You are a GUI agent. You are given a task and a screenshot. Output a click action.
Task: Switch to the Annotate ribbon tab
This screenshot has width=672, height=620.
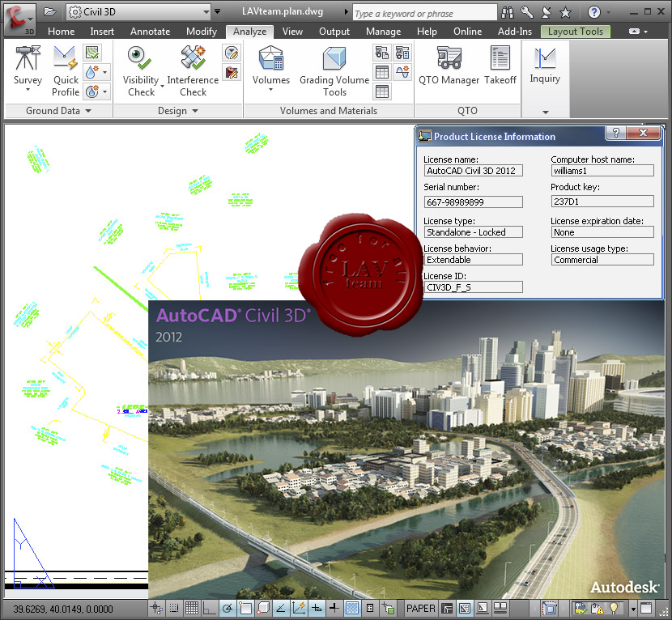pos(150,32)
